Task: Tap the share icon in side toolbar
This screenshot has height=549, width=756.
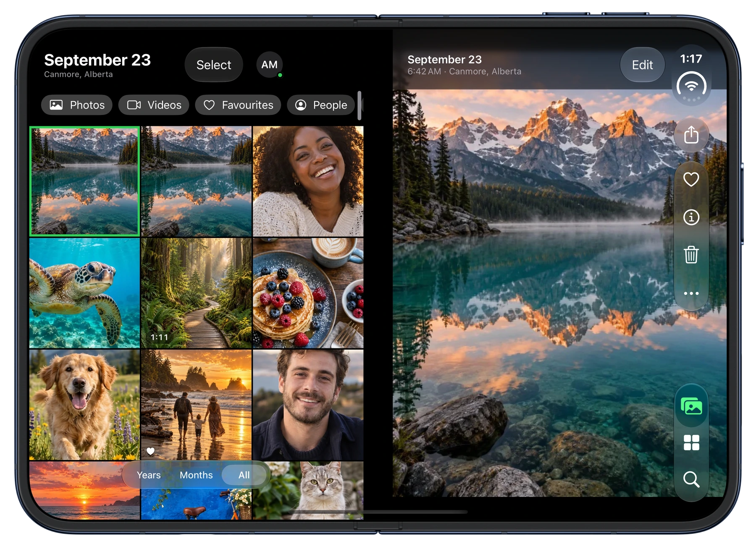Action: coord(691,135)
